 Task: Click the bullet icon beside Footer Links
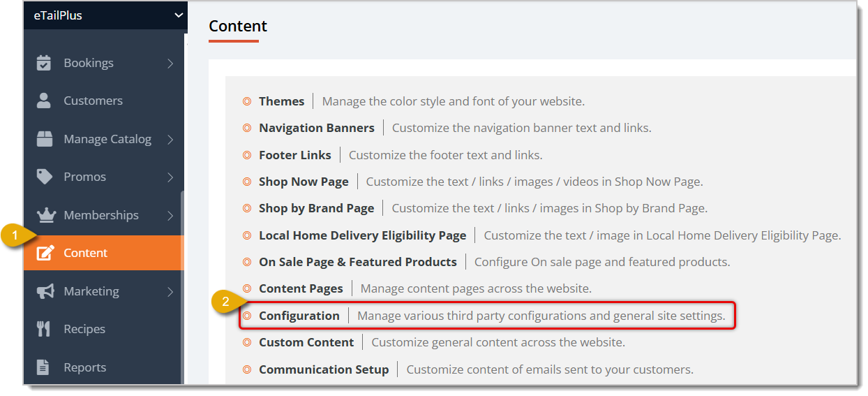(x=247, y=155)
